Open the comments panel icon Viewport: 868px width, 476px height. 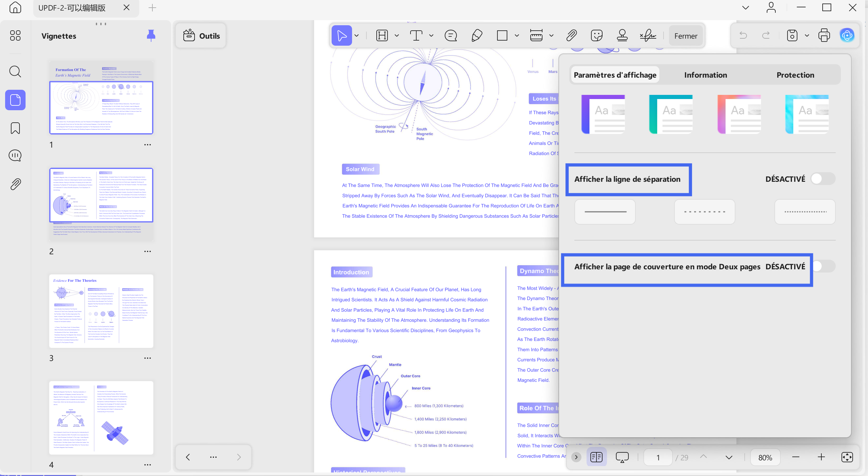(15, 156)
